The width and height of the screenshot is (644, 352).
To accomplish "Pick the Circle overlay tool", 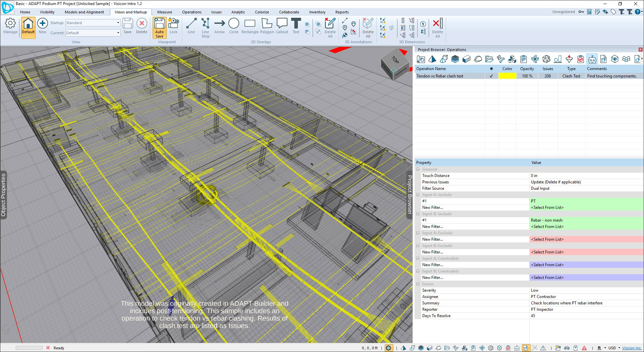I will 234,26.
